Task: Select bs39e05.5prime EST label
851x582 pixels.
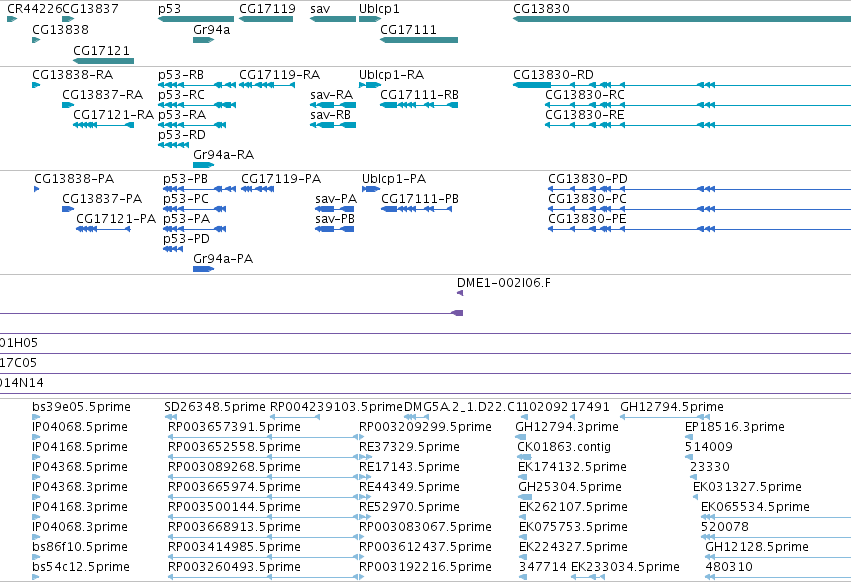Action: pos(81,407)
